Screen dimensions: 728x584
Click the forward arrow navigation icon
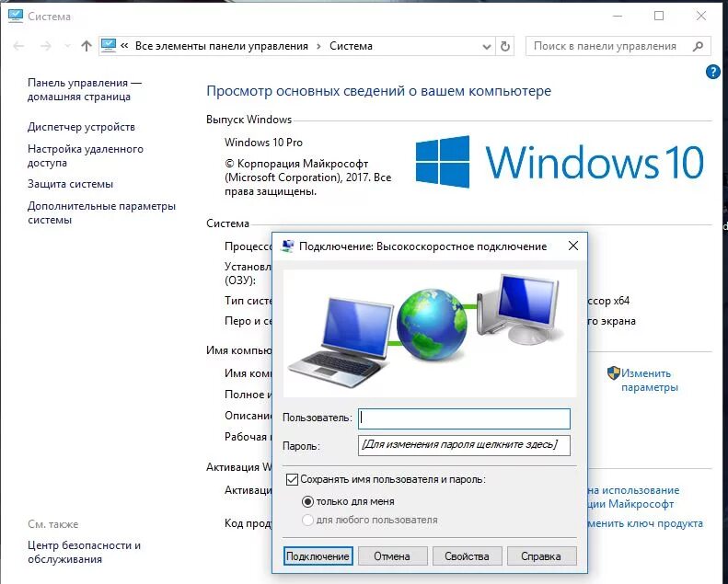click(45, 46)
